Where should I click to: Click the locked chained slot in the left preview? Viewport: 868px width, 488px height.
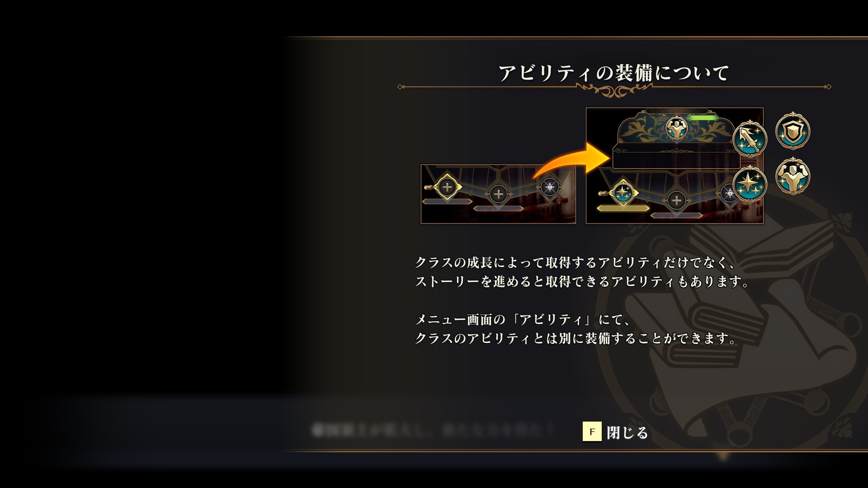pos(549,187)
